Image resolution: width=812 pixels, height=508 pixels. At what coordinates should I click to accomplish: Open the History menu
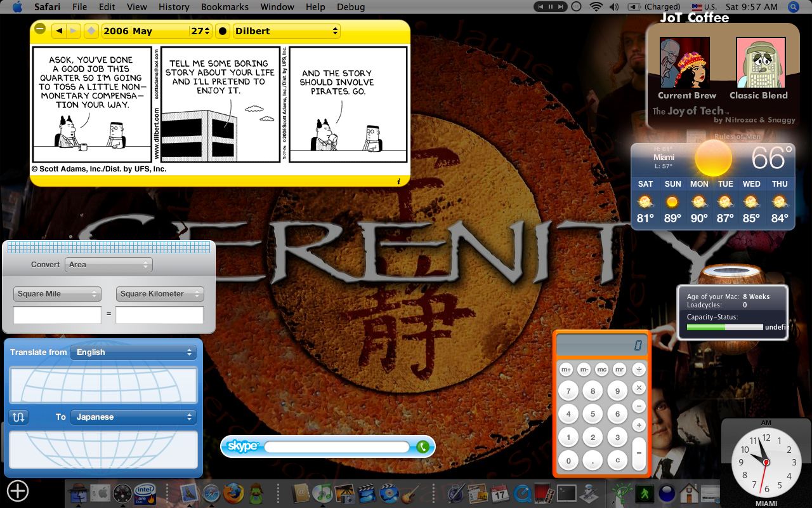pos(174,7)
